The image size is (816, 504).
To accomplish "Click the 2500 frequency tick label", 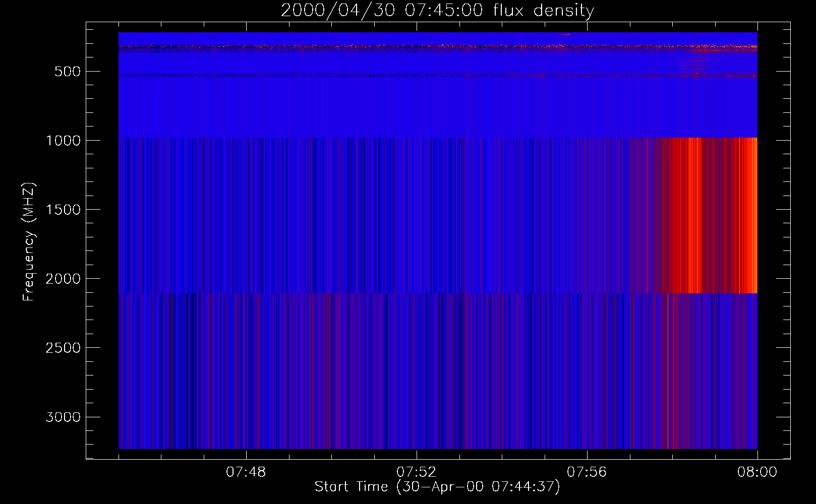I will (63, 348).
